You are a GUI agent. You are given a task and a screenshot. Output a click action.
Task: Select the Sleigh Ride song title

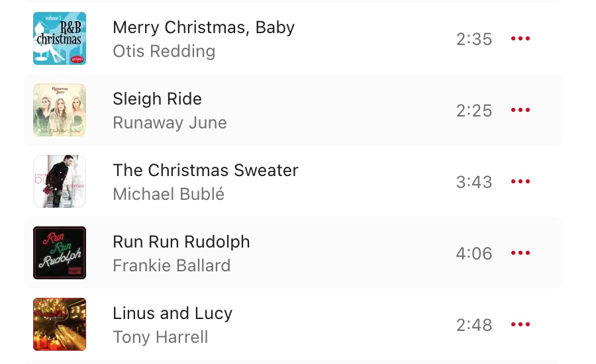pos(157,99)
